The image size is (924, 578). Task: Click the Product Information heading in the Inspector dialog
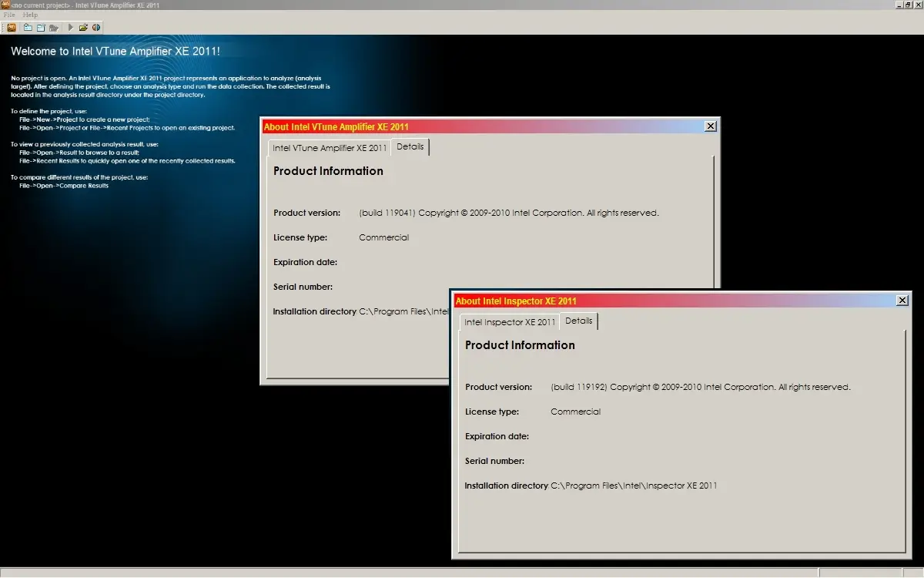520,345
